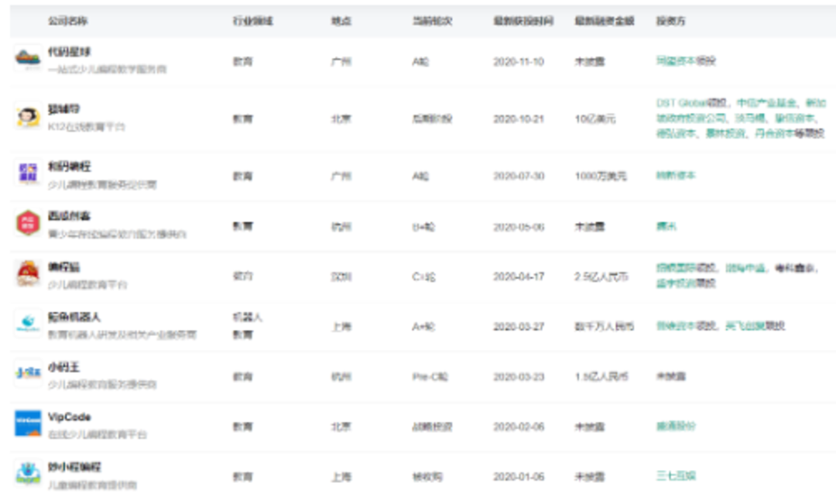The image size is (836, 504).
Task: Open the 猿辅导 company name link
Action: [63, 109]
